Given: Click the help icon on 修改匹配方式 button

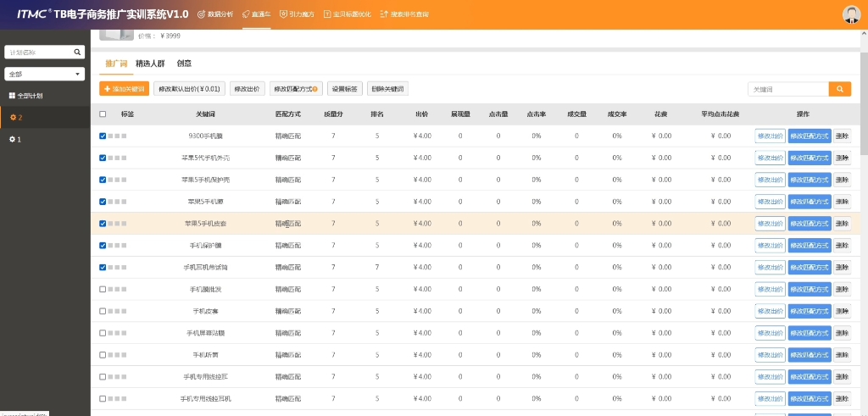Looking at the screenshot, I should point(314,89).
